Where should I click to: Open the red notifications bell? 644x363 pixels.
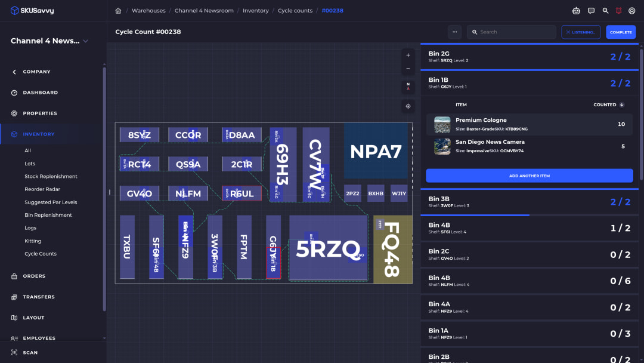[x=618, y=11]
